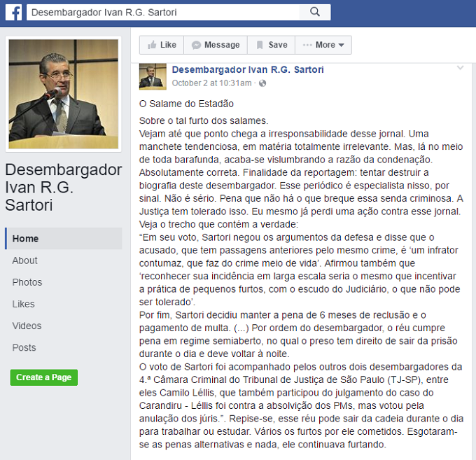Image resolution: width=476 pixels, height=460 pixels.
Task: Click the Messenger bubble icon
Action: [x=196, y=45]
